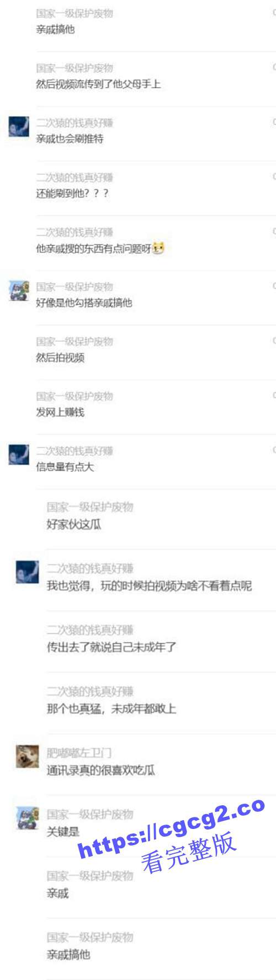Click username above "还能刷到他？？"

pyautogui.click(x=75, y=177)
